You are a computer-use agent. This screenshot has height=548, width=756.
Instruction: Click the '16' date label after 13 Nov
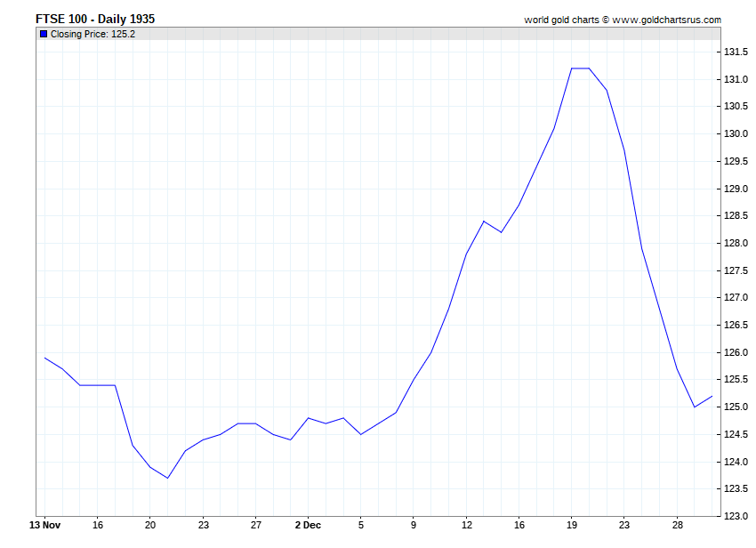click(98, 525)
